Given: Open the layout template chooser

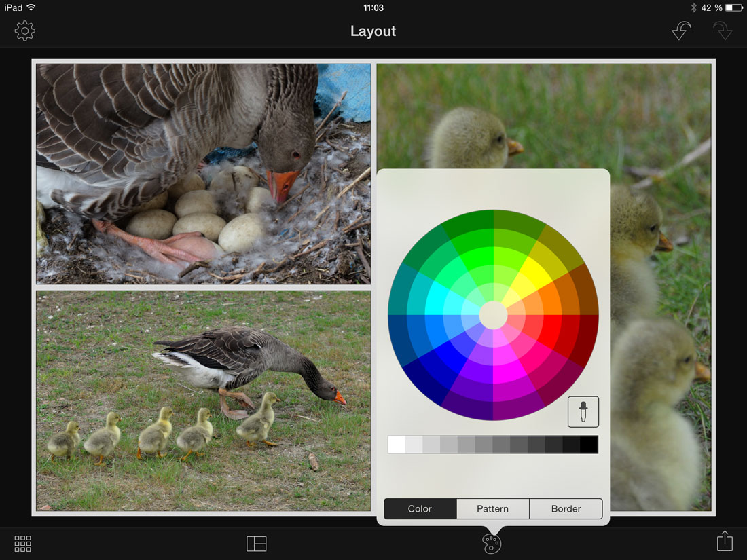Looking at the screenshot, I should click(x=256, y=543).
